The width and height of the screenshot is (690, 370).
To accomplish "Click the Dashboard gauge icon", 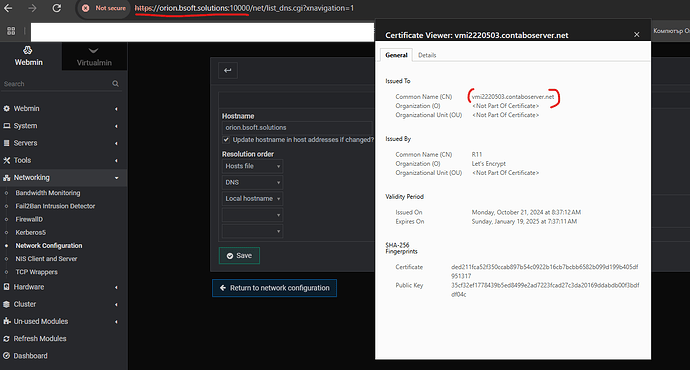I will tap(7, 355).
